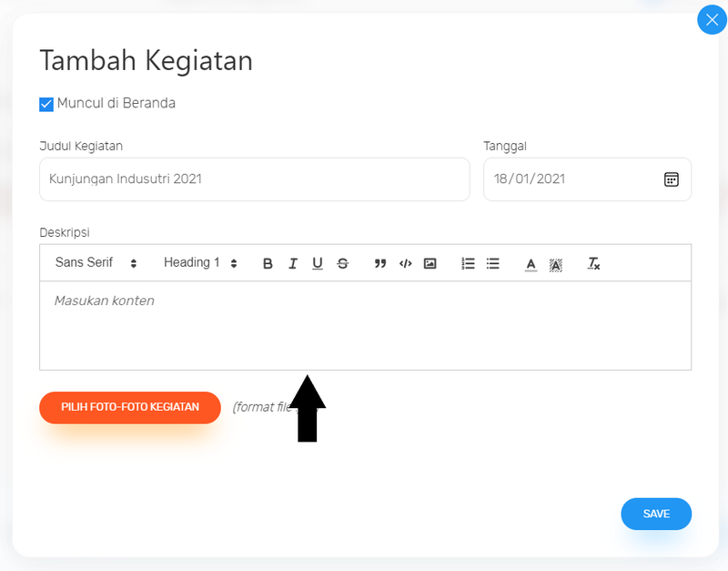
Task: Click the Judul Kegiatan label
Action: click(x=81, y=146)
